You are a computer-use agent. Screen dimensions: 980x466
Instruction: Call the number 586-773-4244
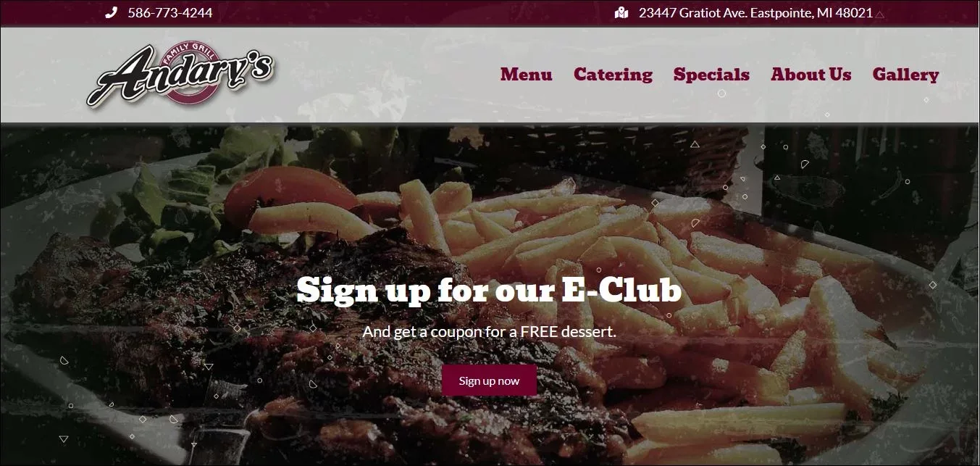[170, 13]
